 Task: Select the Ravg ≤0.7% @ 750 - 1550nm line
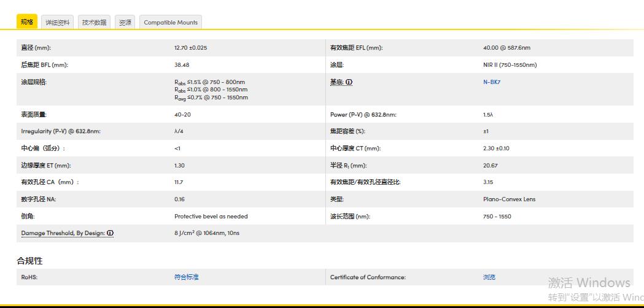[211, 98]
